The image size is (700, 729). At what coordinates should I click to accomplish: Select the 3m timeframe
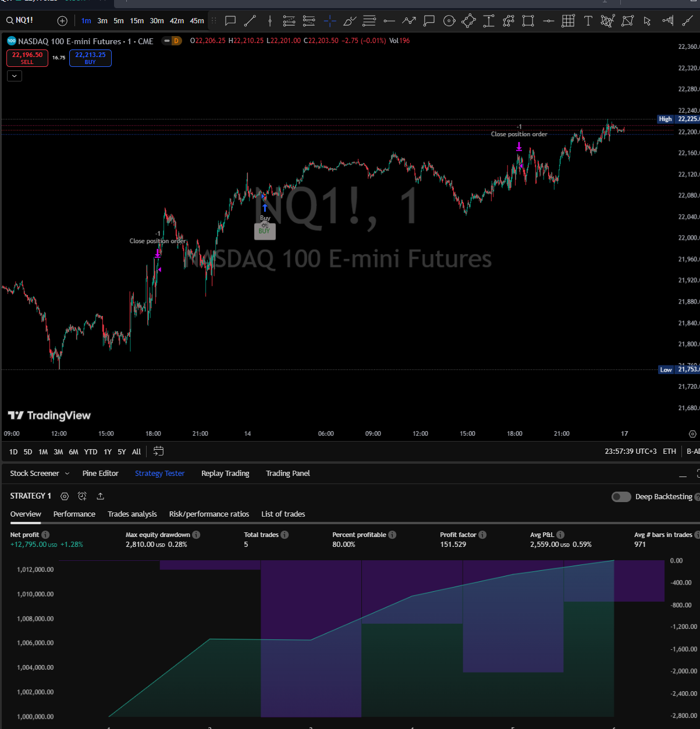pos(102,21)
